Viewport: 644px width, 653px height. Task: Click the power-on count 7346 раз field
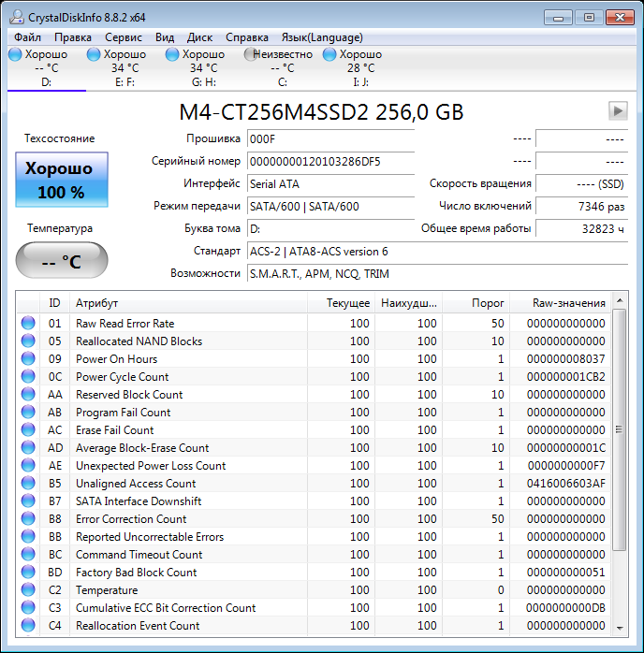581,206
